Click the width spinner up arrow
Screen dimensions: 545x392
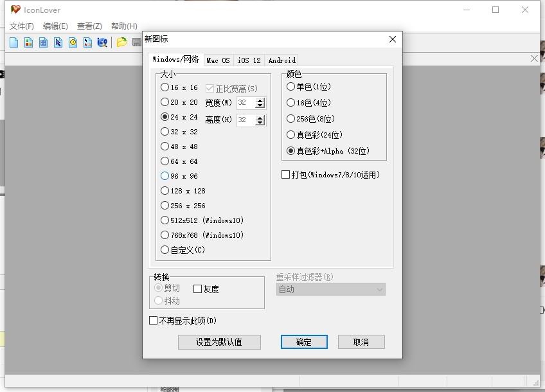(260, 100)
